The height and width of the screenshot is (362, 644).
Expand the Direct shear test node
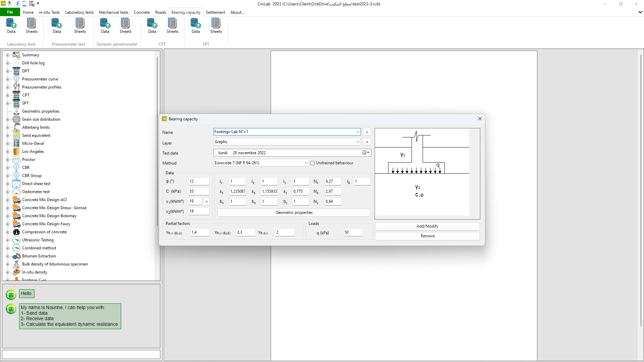coord(7,184)
